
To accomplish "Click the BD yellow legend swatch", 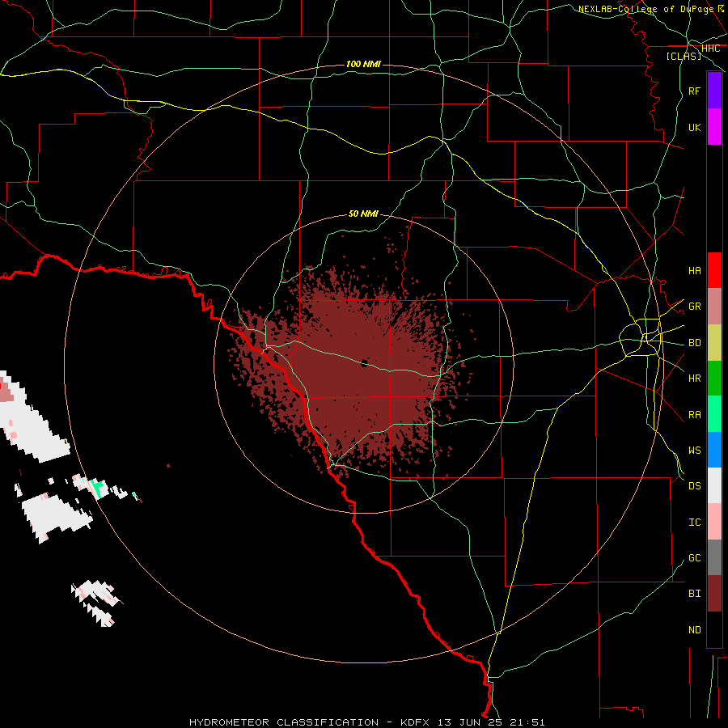I will point(714,343).
